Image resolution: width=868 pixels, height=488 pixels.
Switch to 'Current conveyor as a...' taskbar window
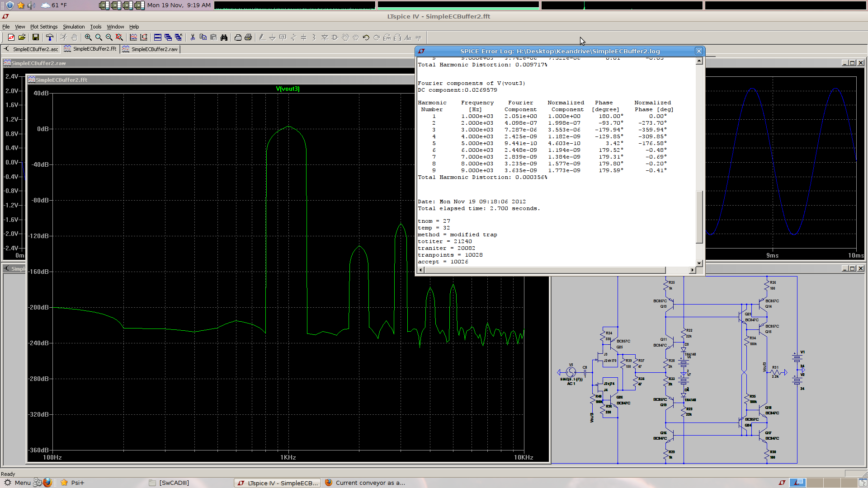365,483
